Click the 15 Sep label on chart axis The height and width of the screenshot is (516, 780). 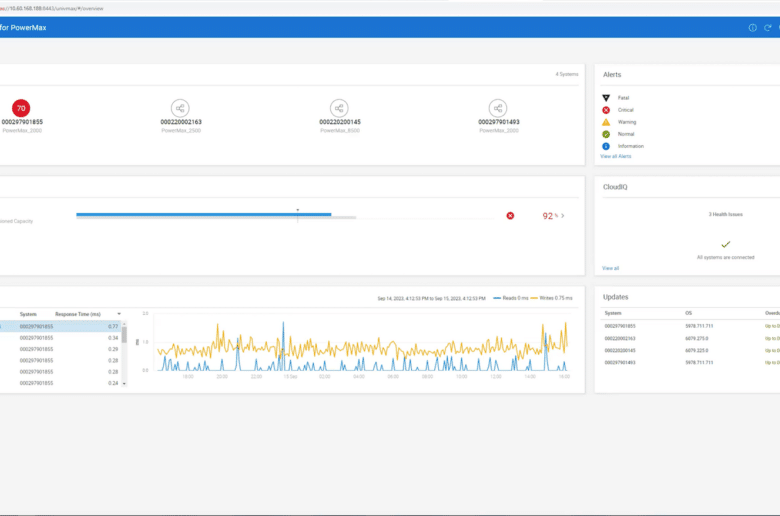coord(291,377)
